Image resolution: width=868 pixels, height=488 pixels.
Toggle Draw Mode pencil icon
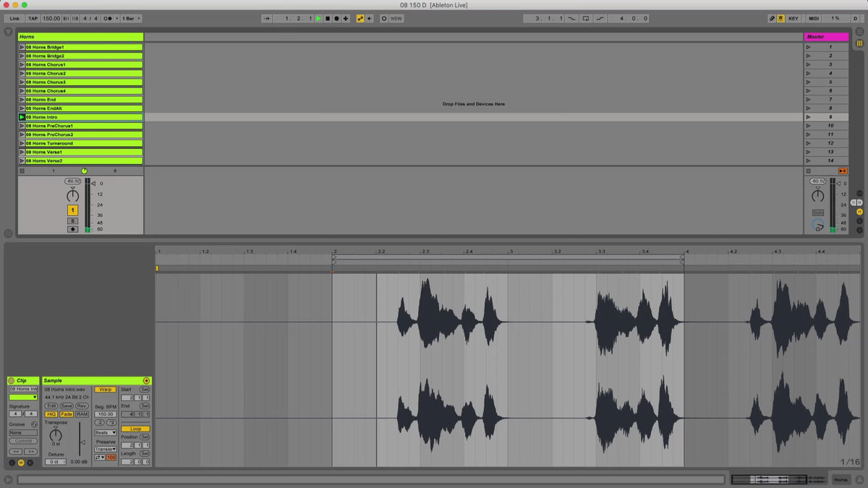point(772,18)
